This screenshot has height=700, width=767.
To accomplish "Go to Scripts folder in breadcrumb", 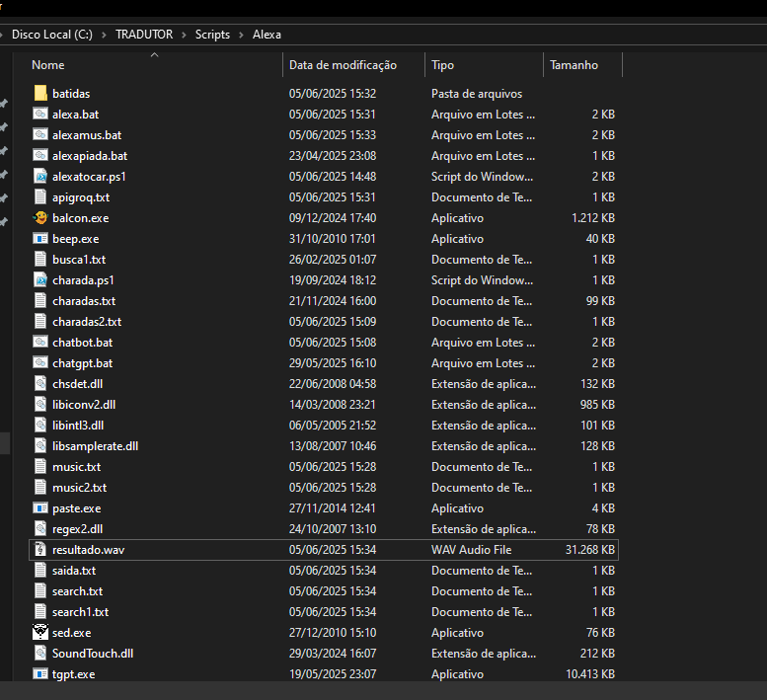I will click(212, 35).
